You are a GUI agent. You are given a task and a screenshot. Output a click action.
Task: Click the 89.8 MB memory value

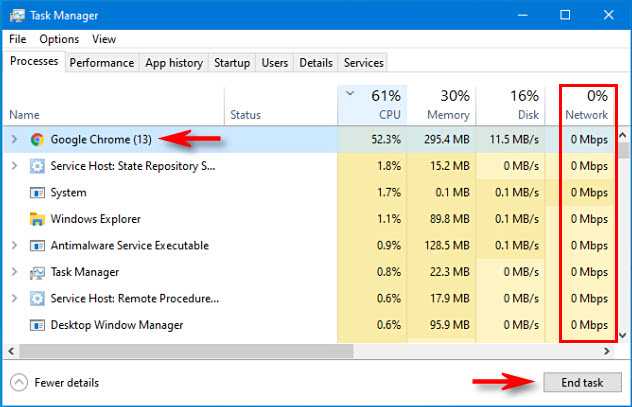(x=449, y=219)
